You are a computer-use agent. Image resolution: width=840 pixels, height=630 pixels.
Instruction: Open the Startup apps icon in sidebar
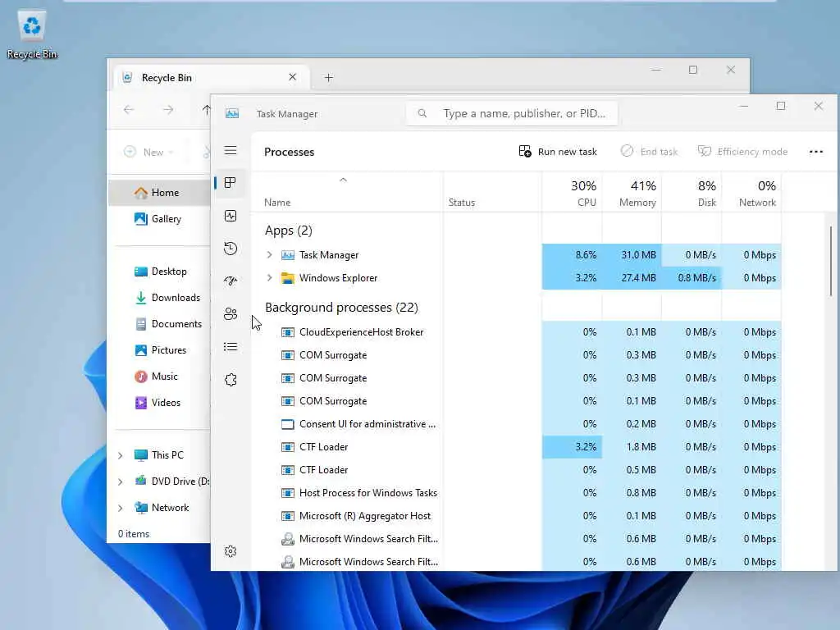[x=231, y=281]
